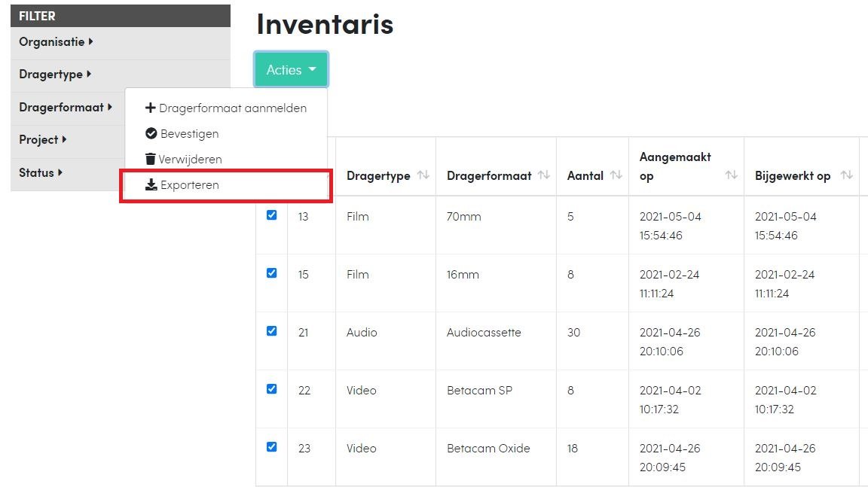
Task: Click the Video cell in row 23
Action: (x=362, y=449)
